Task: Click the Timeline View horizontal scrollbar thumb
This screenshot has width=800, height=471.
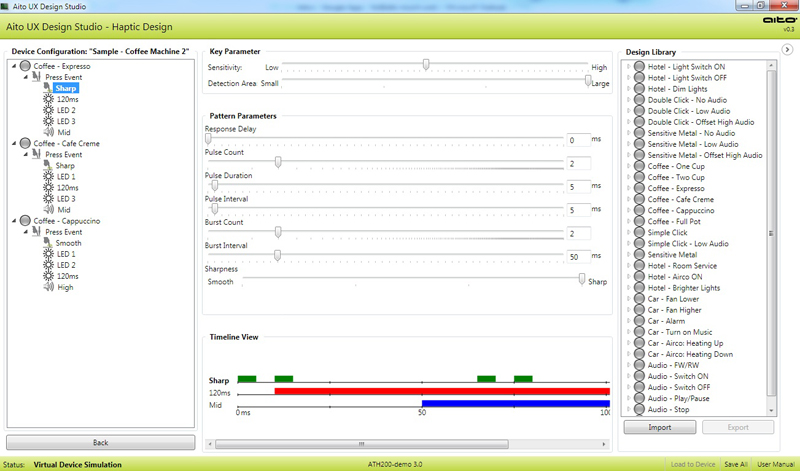Action: (x=362, y=444)
